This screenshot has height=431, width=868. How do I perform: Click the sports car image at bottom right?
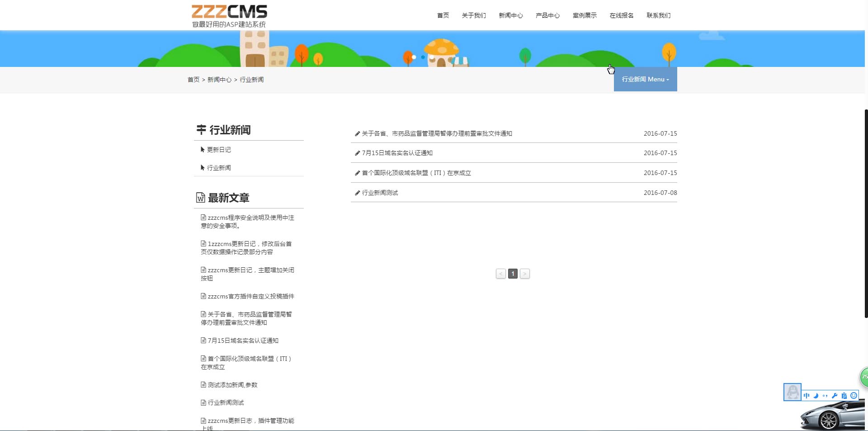833,415
